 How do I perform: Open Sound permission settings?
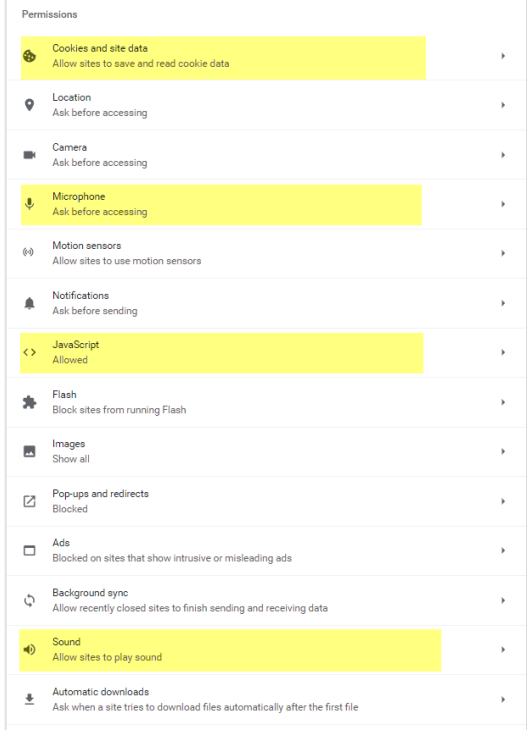click(x=266, y=650)
